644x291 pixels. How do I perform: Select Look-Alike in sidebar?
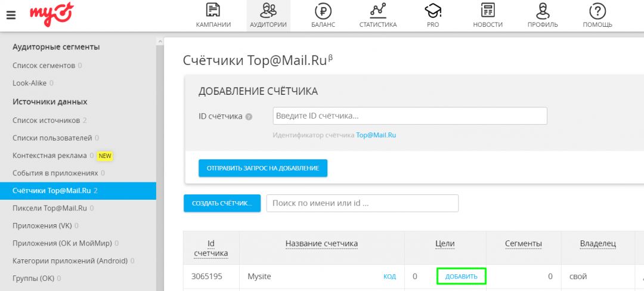tap(30, 83)
